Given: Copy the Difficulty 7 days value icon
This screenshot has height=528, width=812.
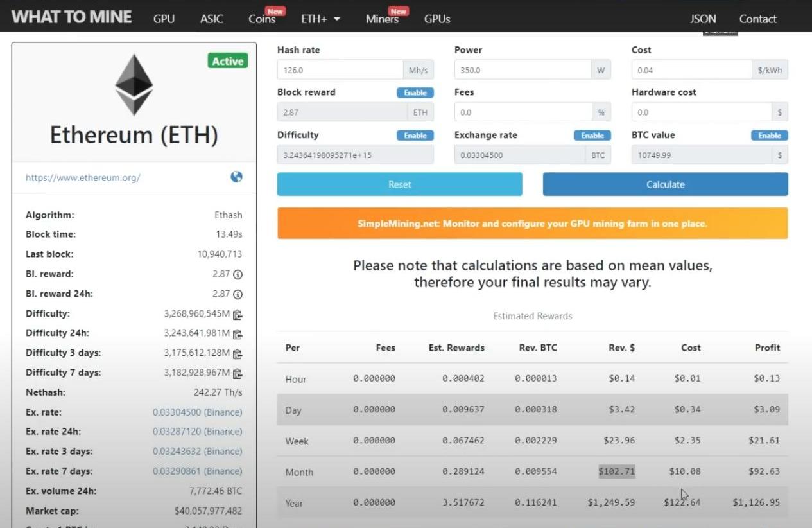Looking at the screenshot, I should (x=238, y=373).
